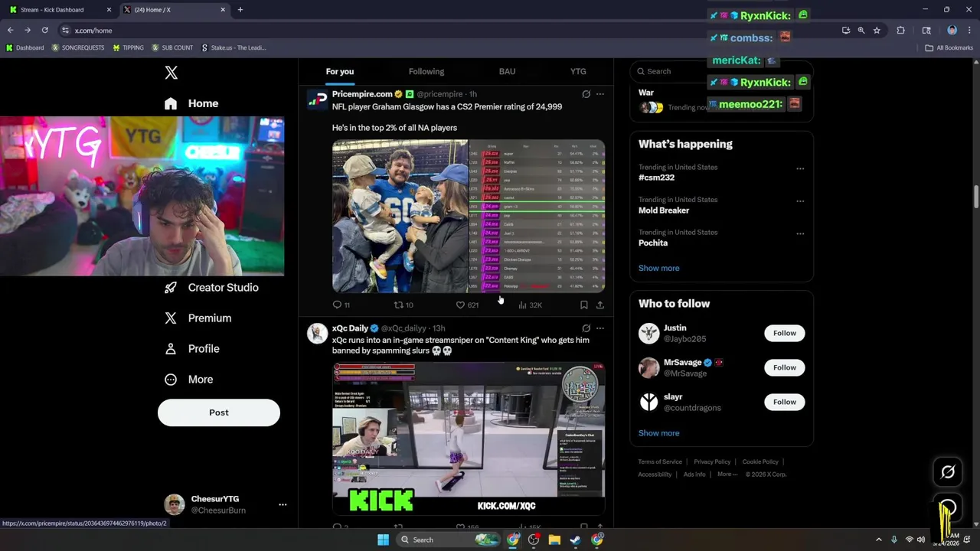Viewport: 980px width, 551px height.
Task: Open the CS2 leaderboard screenshot image
Action: pos(537,216)
